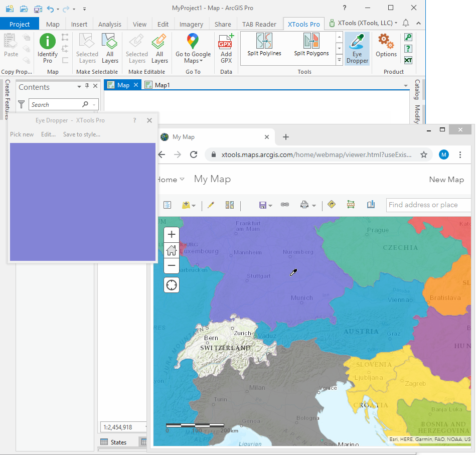The height and width of the screenshot is (455, 476).
Task: Click Pick new in Eye Dropper
Action: (x=22, y=134)
